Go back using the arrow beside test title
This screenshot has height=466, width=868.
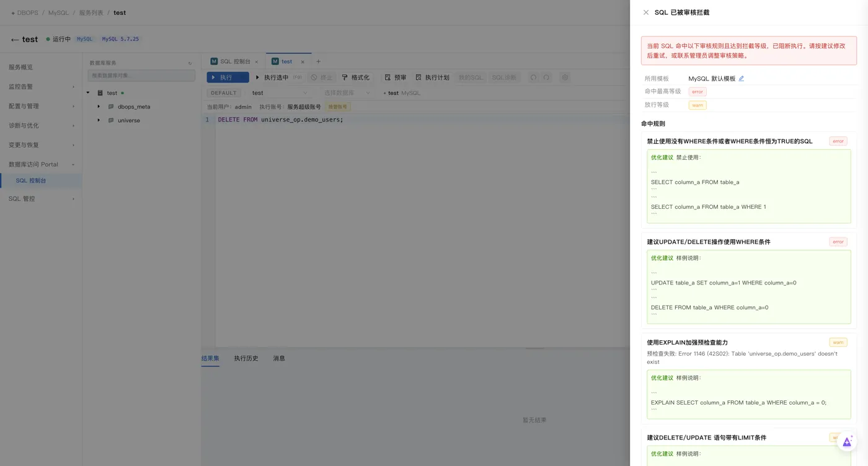point(15,40)
